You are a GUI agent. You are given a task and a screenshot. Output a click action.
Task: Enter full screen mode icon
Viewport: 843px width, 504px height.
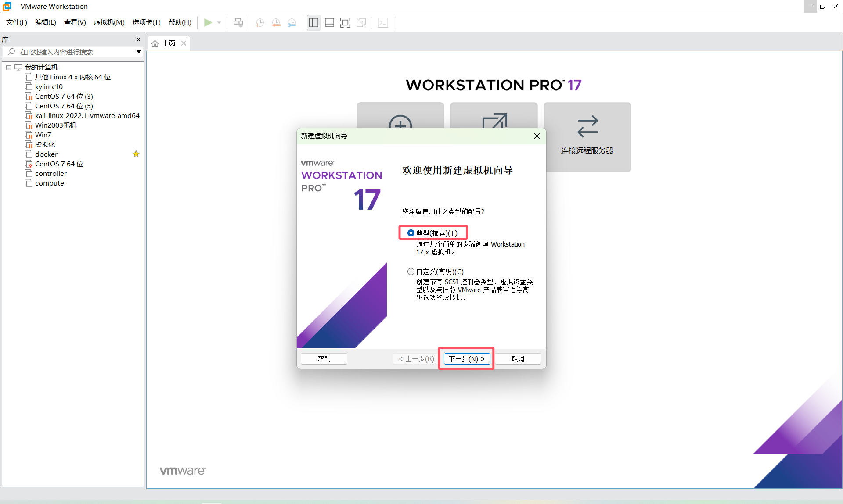346,23
